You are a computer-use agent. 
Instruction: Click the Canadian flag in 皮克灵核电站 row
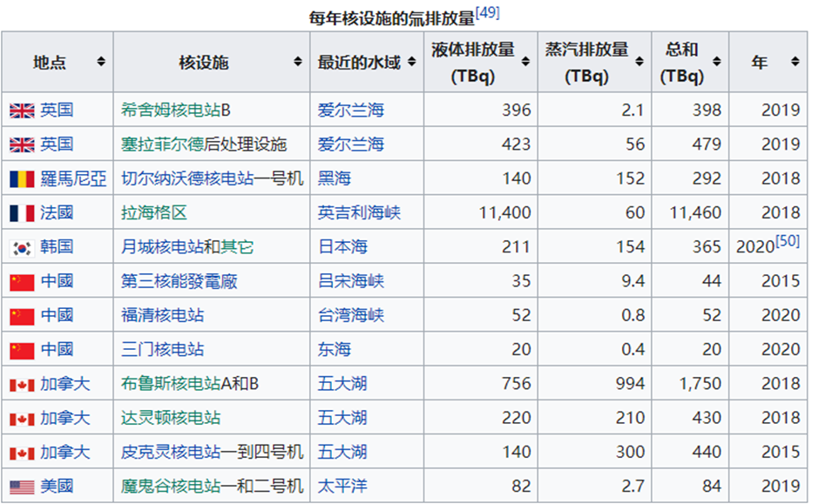(x=22, y=454)
